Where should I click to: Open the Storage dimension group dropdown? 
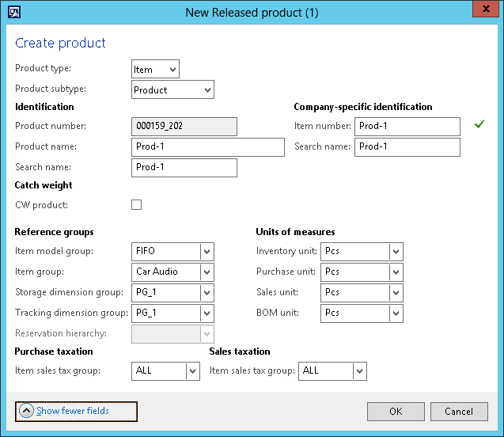pos(207,293)
